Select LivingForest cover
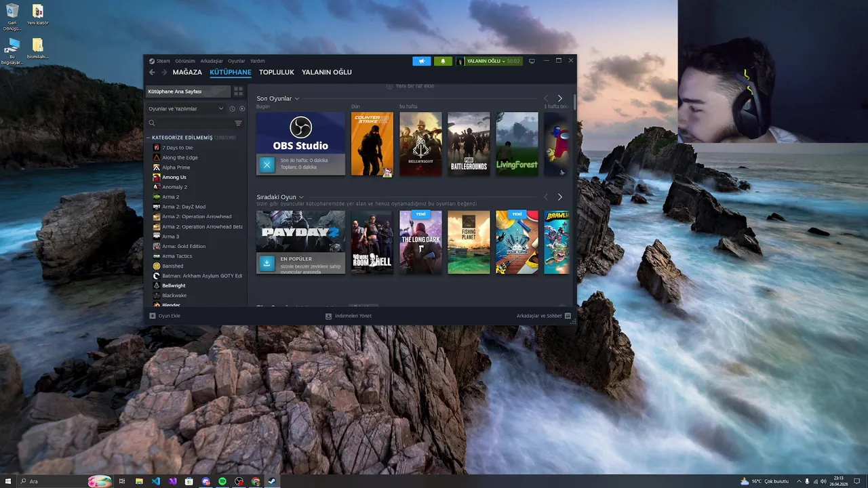868x488 pixels. tap(517, 144)
